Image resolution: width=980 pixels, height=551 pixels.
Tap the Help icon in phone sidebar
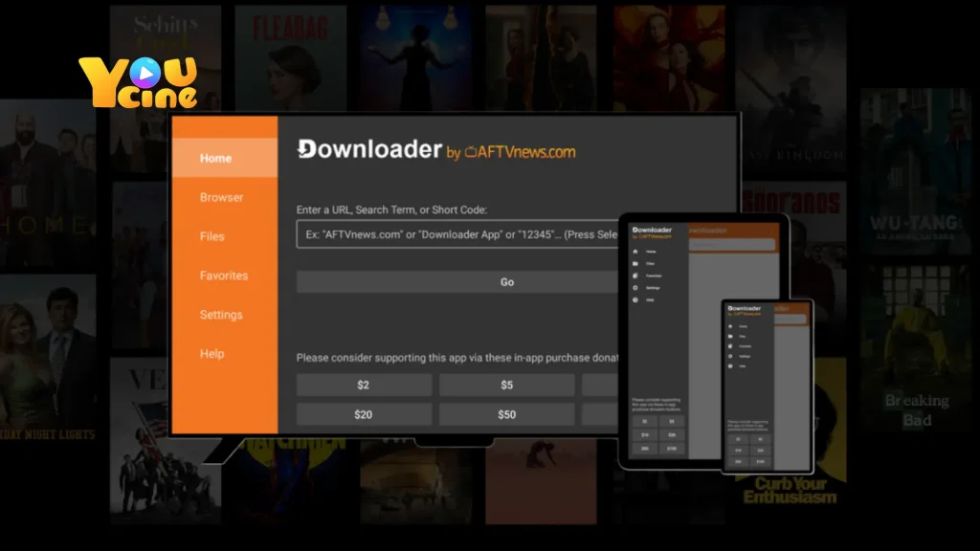[730, 366]
